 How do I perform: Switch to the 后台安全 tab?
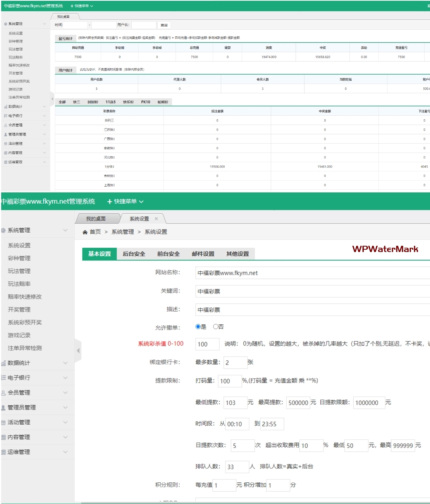134,254
